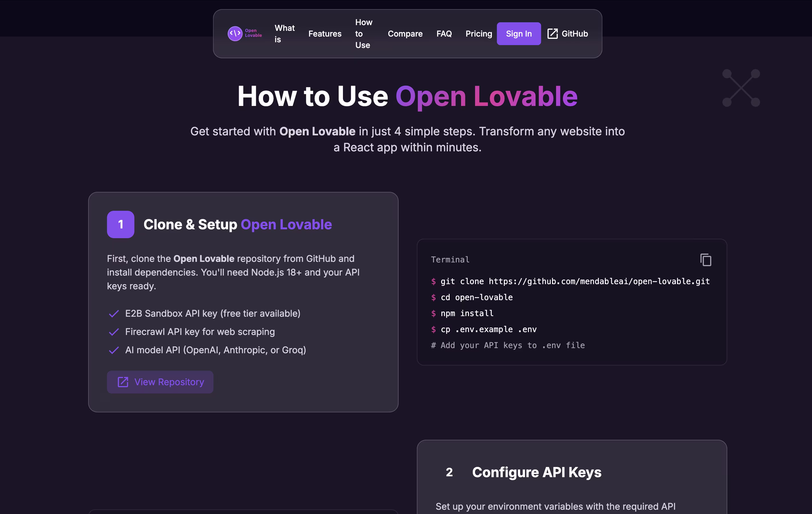Copy the terminal commands with copy icon
The height and width of the screenshot is (514, 812).
(x=706, y=260)
